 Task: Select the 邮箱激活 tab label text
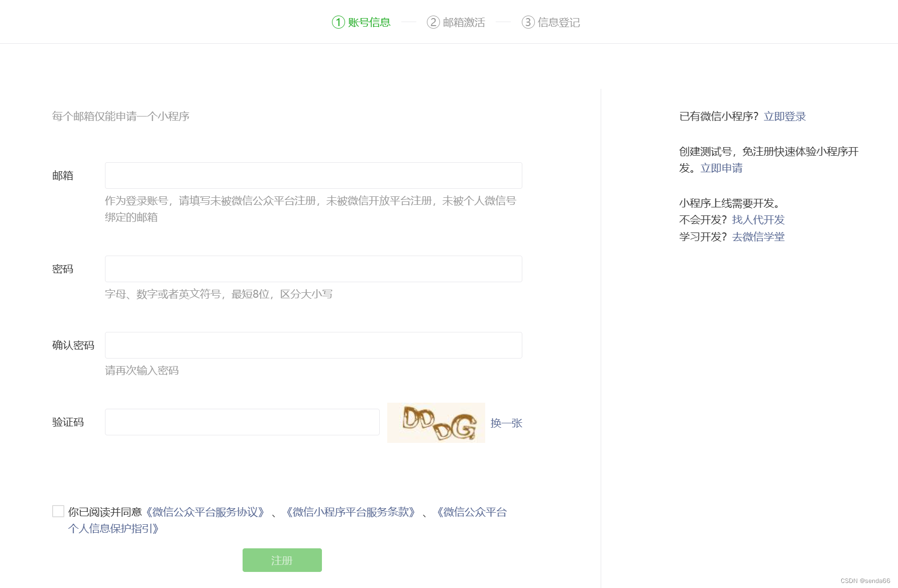463,22
